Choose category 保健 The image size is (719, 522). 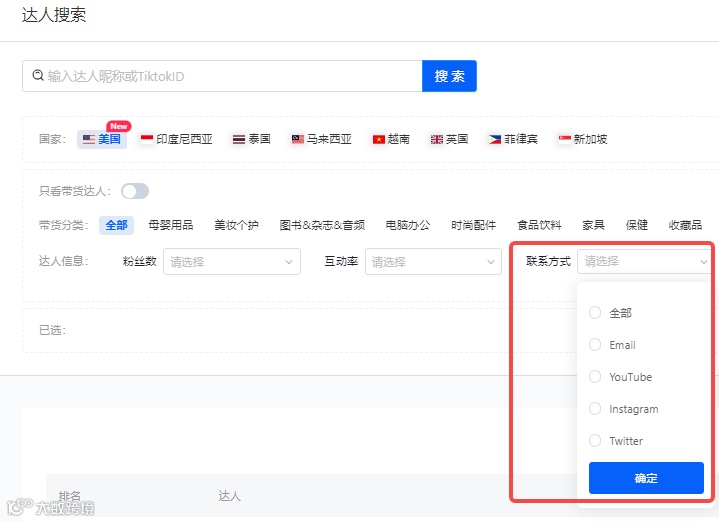637,225
